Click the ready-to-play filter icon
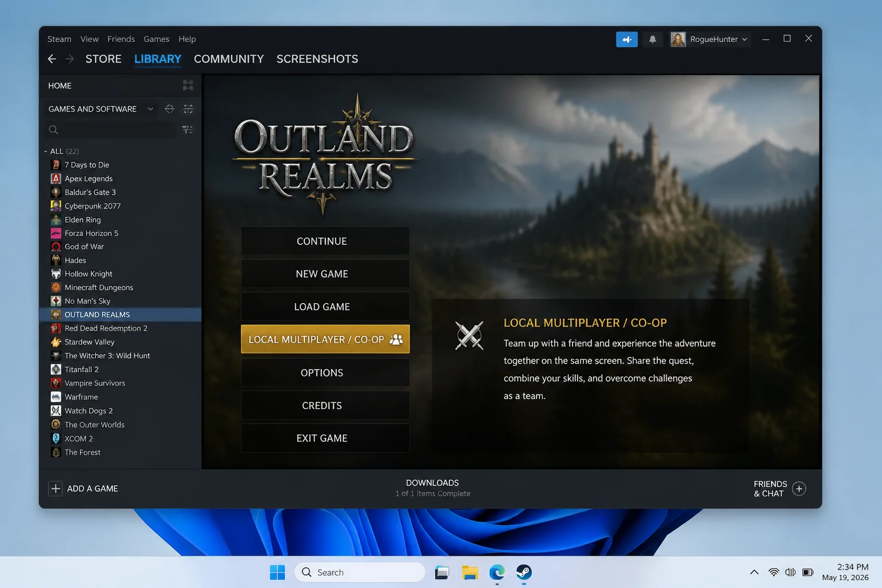Screen dimensions: 882x588 [169, 109]
